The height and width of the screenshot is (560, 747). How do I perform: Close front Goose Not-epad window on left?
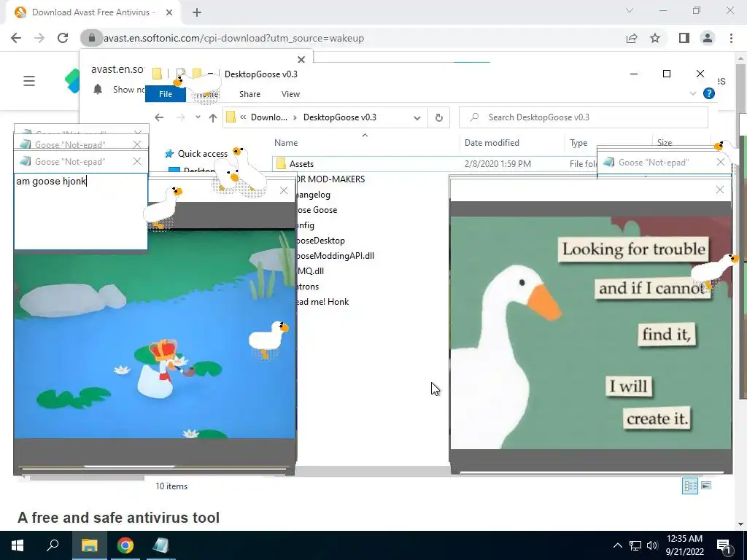point(137,161)
